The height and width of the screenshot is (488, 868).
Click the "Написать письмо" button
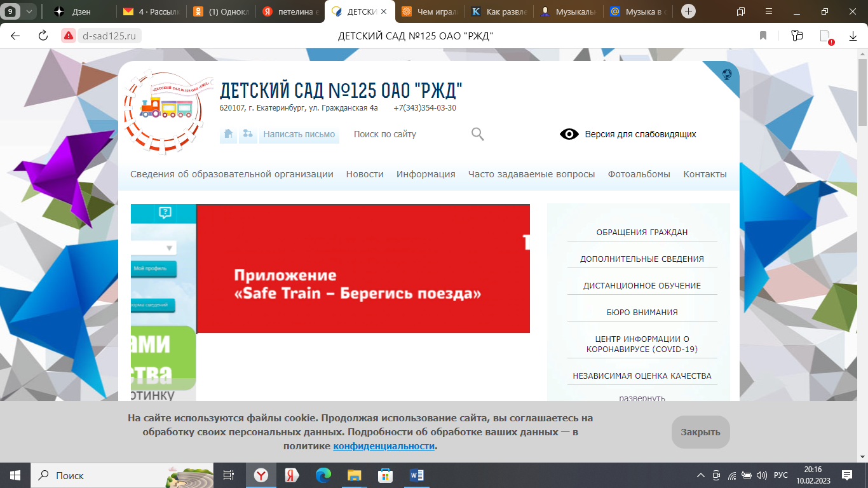click(x=299, y=134)
